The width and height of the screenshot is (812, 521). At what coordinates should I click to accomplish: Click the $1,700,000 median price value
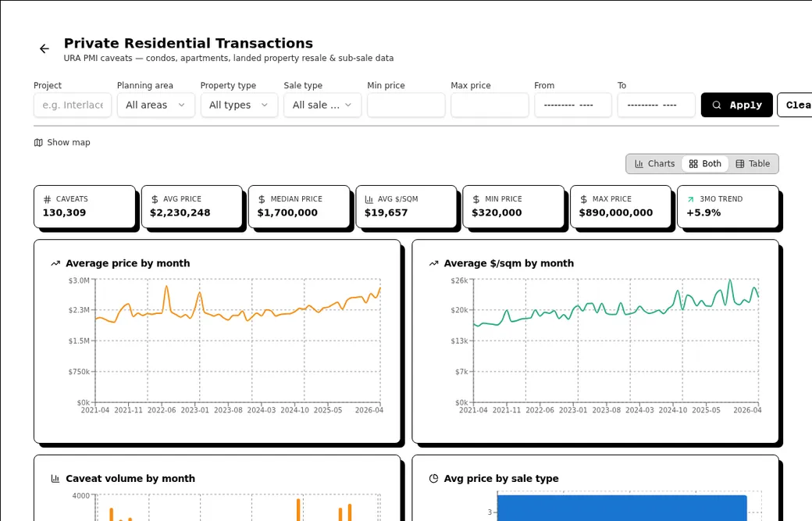pyautogui.click(x=287, y=213)
